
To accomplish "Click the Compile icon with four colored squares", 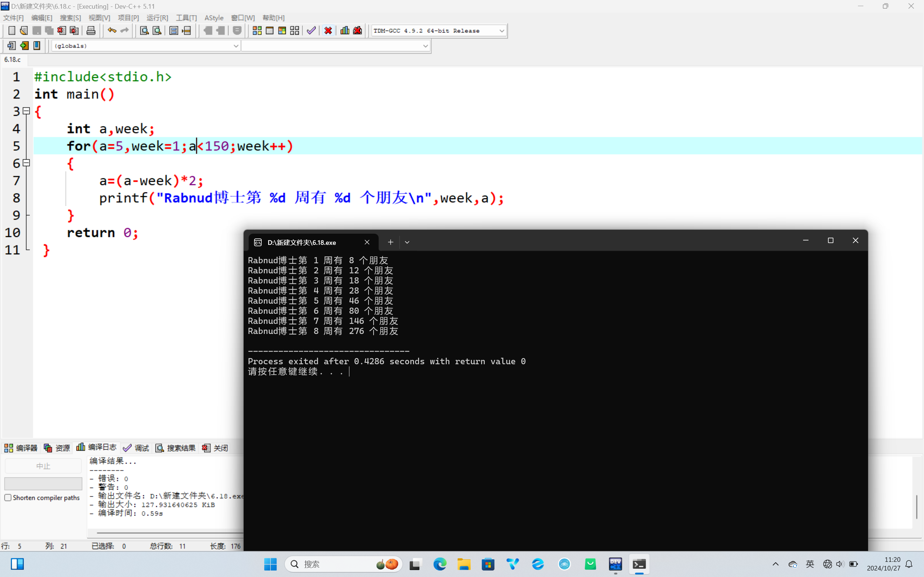I will click(x=257, y=31).
